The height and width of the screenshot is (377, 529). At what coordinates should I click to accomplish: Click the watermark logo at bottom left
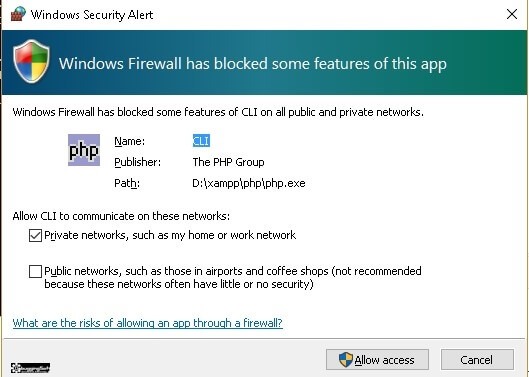(30, 368)
